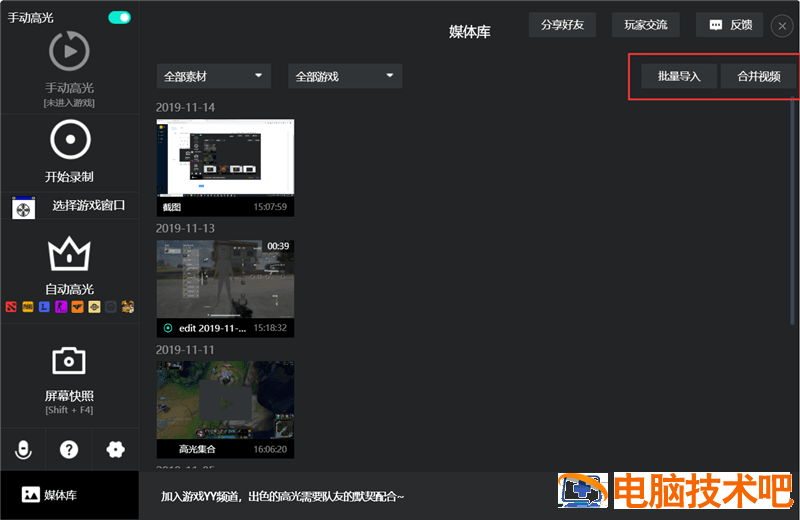Select the red Dota 2 game icon
This screenshot has height=520, width=800.
coord(11,307)
